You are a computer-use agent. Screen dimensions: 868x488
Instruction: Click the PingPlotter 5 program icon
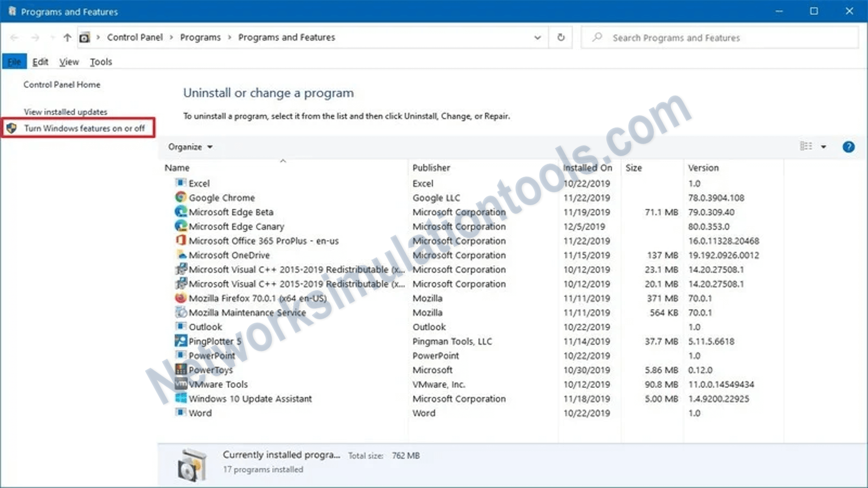point(181,341)
